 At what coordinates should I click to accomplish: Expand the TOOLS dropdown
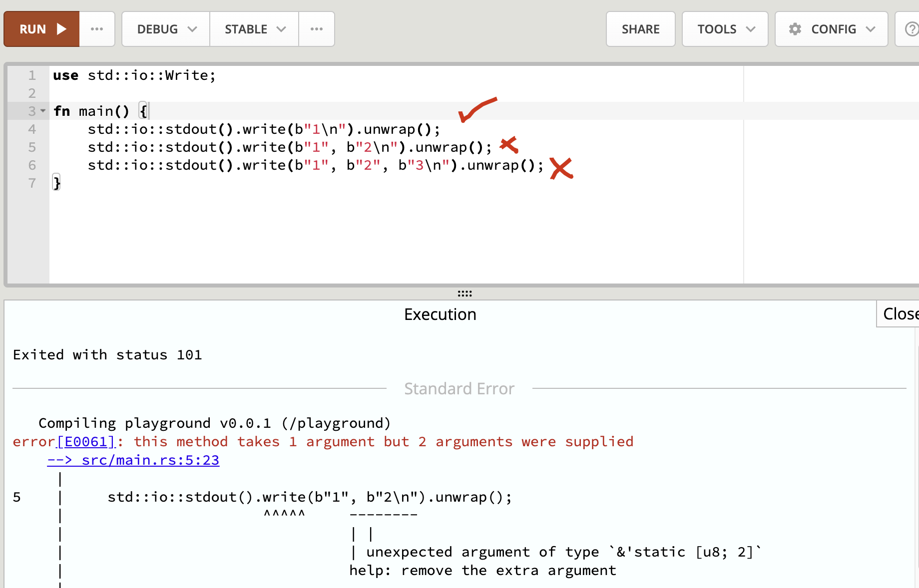pos(725,29)
